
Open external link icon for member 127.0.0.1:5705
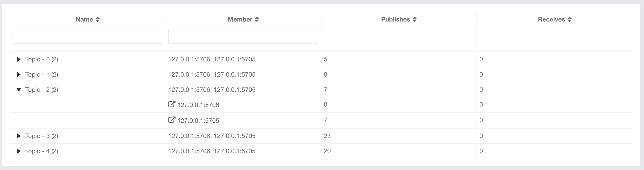[171, 120]
